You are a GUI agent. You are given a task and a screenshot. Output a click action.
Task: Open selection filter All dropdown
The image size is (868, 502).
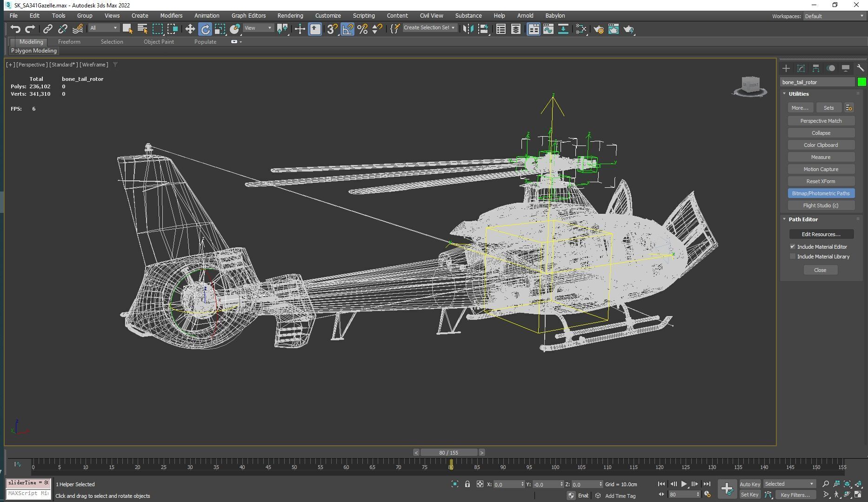click(x=104, y=28)
